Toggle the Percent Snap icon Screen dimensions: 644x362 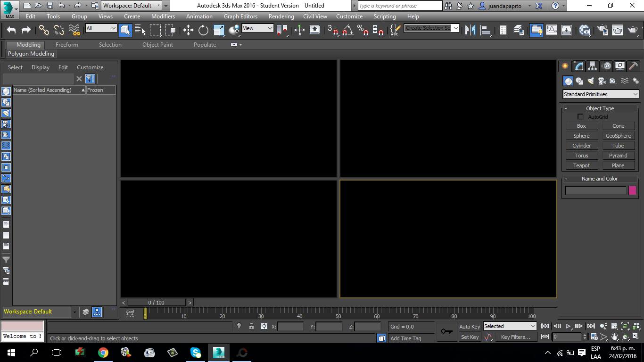click(363, 30)
